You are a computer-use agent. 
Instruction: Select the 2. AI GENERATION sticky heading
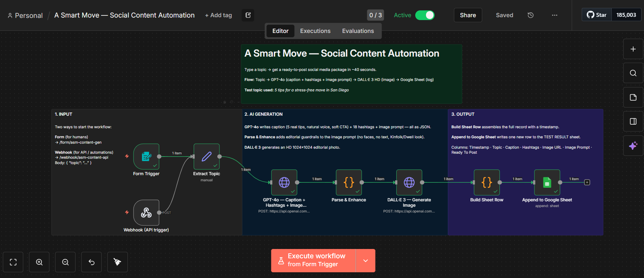click(263, 114)
